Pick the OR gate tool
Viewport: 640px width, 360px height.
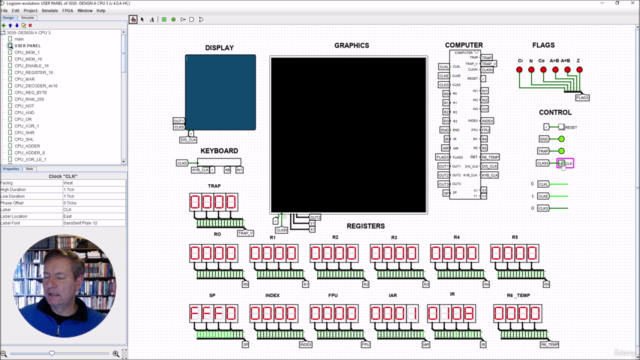pos(201,19)
